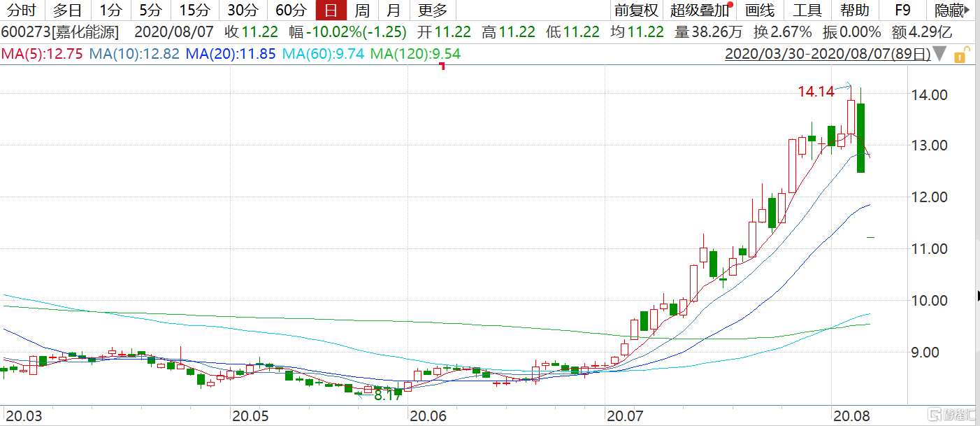Click the amplitude 振0.00% value
Image resolution: width=980 pixels, height=426 pixels.
click(x=851, y=31)
